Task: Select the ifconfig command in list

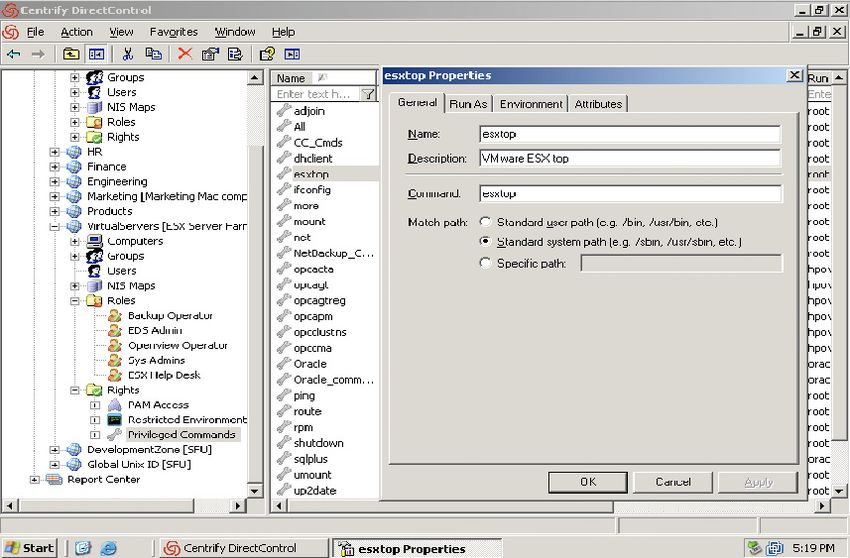Action: (x=312, y=190)
